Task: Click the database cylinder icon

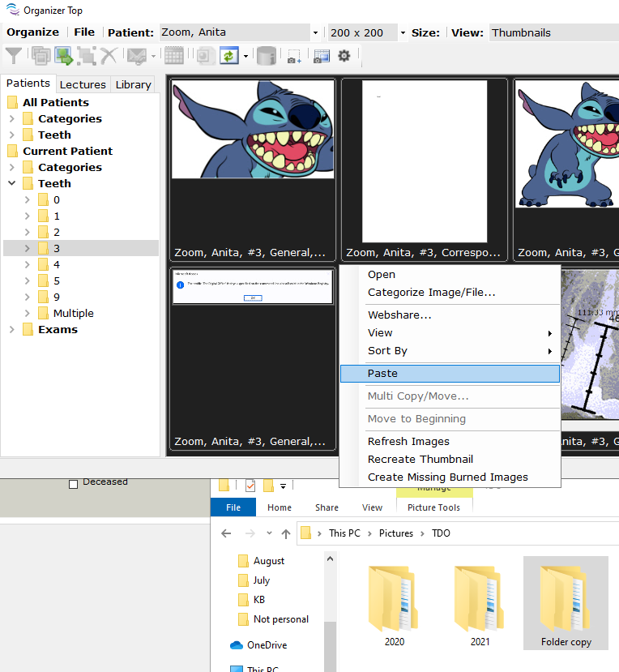Action: point(266,56)
